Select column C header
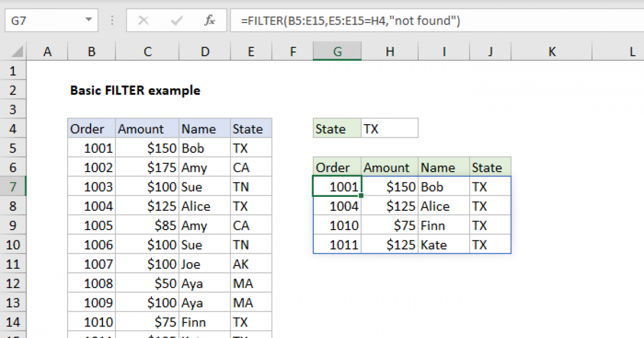 tap(147, 52)
